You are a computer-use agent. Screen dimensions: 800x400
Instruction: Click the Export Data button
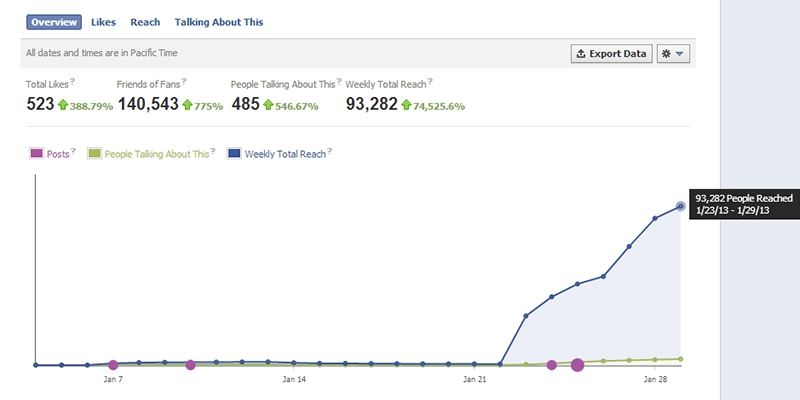tap(612, 54)
